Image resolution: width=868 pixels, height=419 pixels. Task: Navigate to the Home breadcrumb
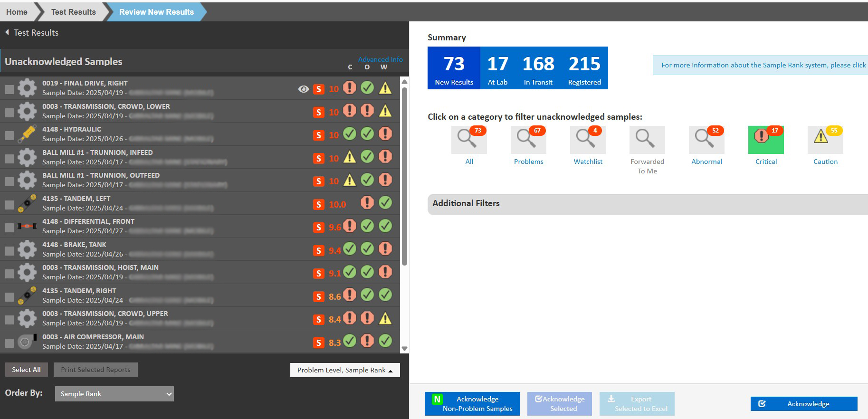point(17,12)
